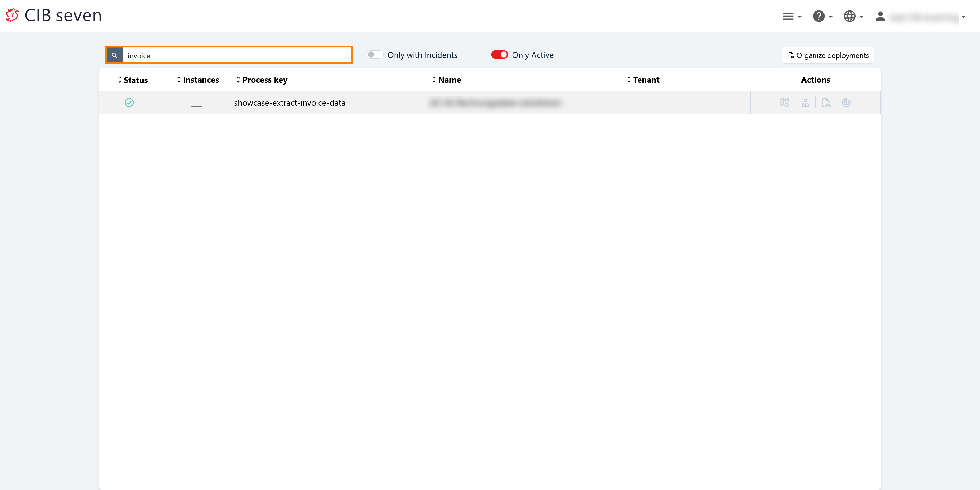Click the person/assignee action icon

point(805,103)
